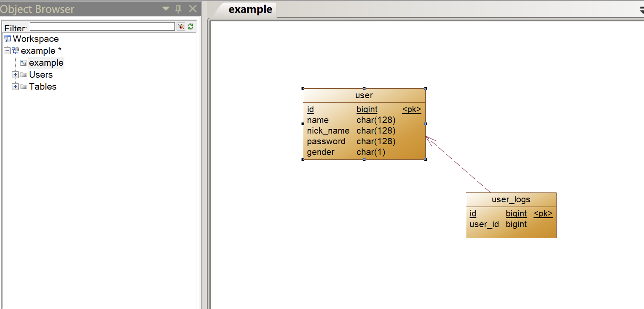The image size is (644, 309).
Task: Select the user table header
Action: (x=364, y=96)
